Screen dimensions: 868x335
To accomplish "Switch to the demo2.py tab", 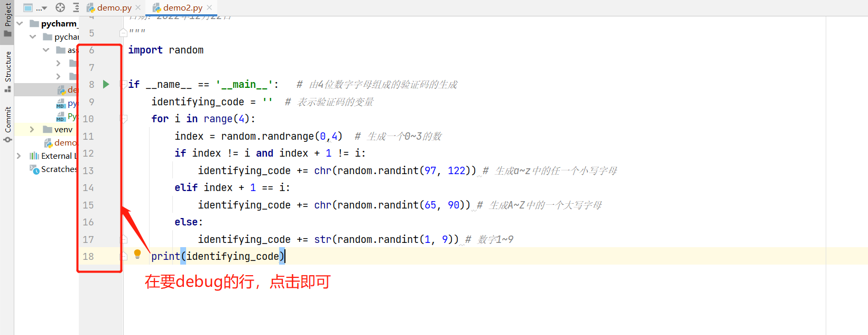I will coord(182,7).
